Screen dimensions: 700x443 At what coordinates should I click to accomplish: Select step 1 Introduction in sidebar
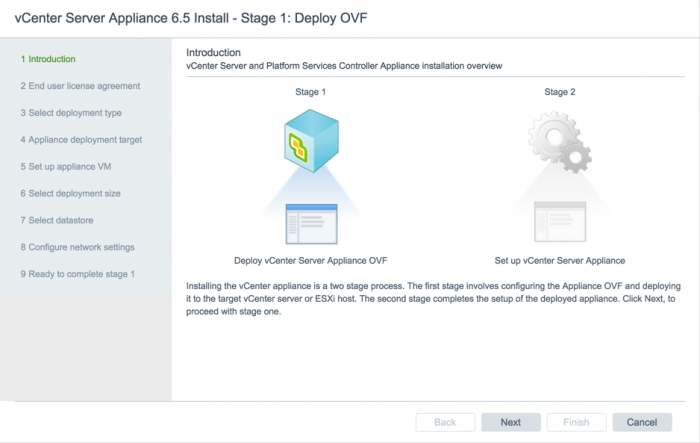48,59
